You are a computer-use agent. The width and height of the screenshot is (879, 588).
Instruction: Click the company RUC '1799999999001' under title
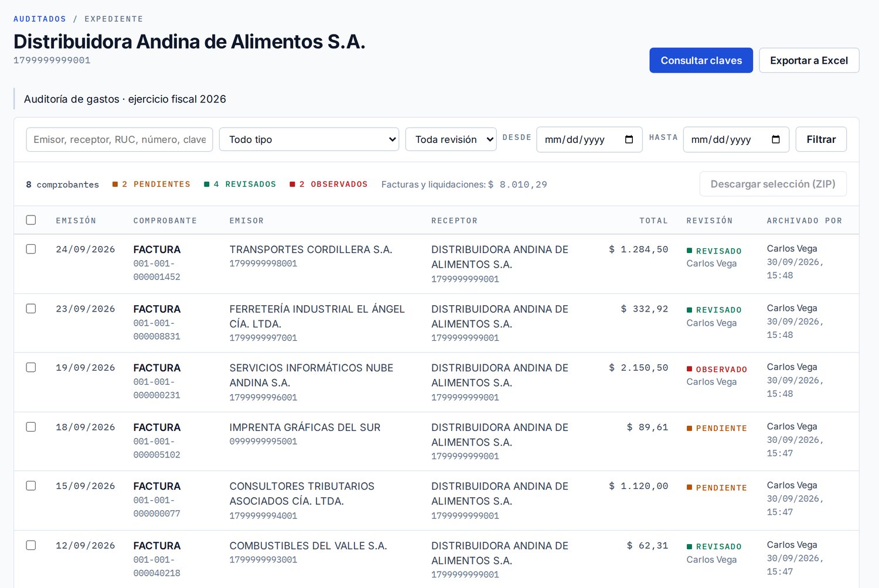pos(52,60)
